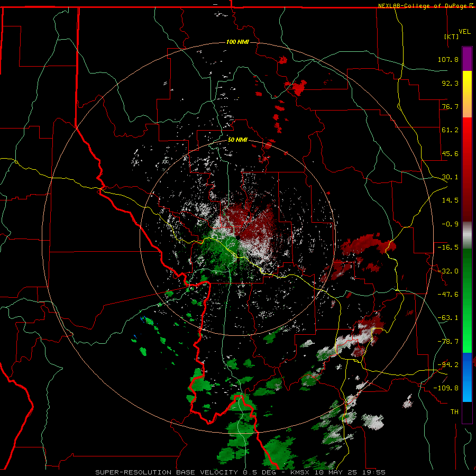Click the -78.7 velocity scale value
Screen dimensions: 476x476
(448, 342)
